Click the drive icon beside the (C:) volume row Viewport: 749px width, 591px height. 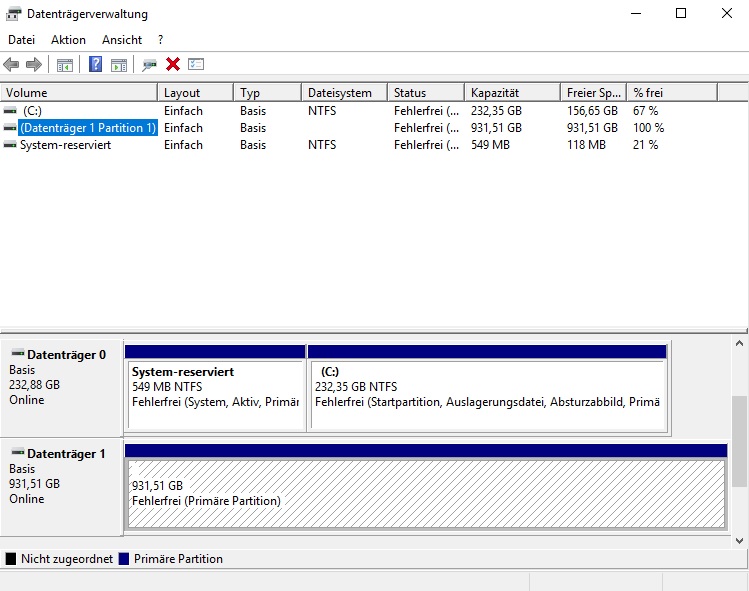click(10, 111)
